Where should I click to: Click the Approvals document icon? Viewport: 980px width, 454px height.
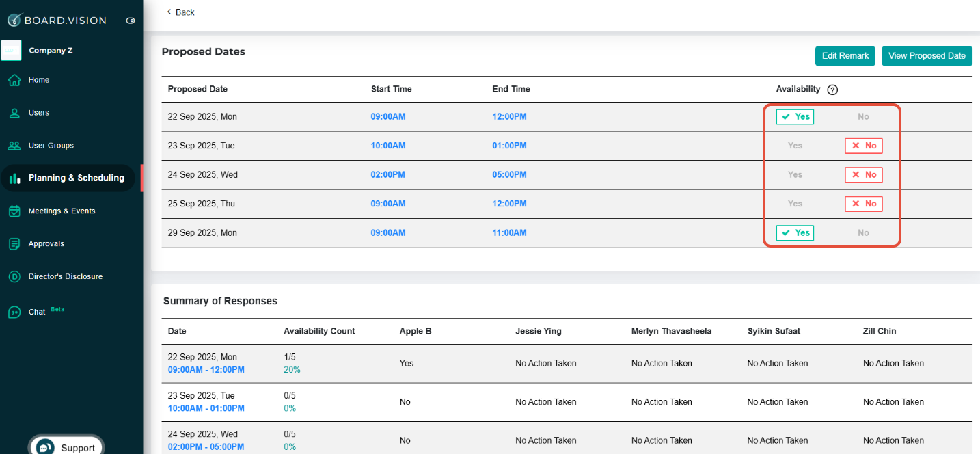14,244
